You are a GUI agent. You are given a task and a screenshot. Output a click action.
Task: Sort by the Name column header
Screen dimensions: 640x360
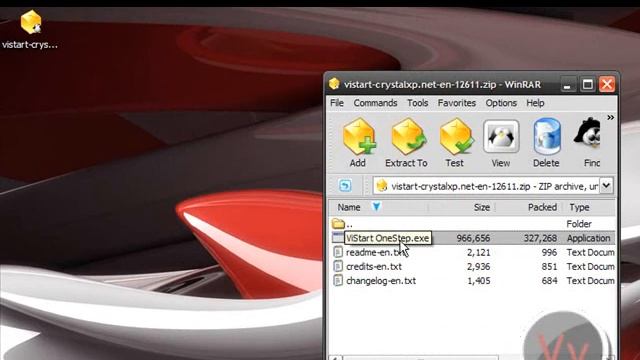click(x=378, y=207)
